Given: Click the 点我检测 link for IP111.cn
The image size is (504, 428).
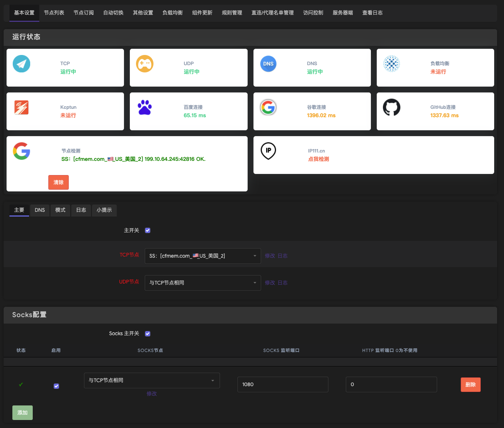Looking at the screenshot, I should tap(318, 159).
